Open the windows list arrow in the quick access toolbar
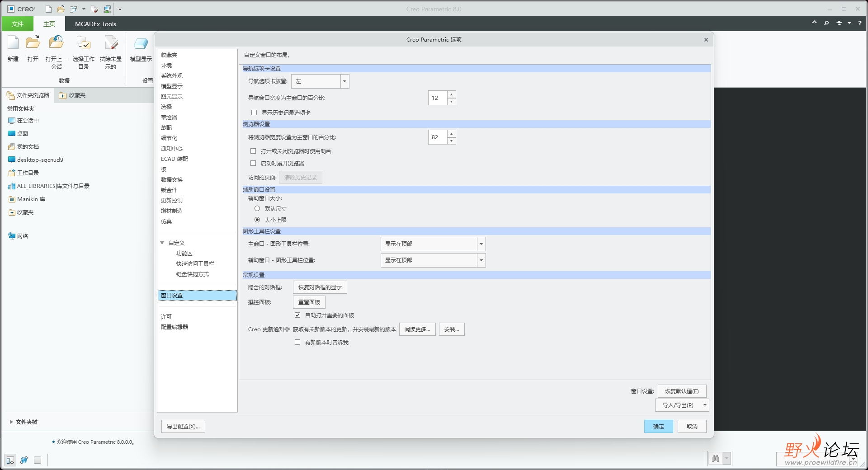 click(x=84, y=9)
